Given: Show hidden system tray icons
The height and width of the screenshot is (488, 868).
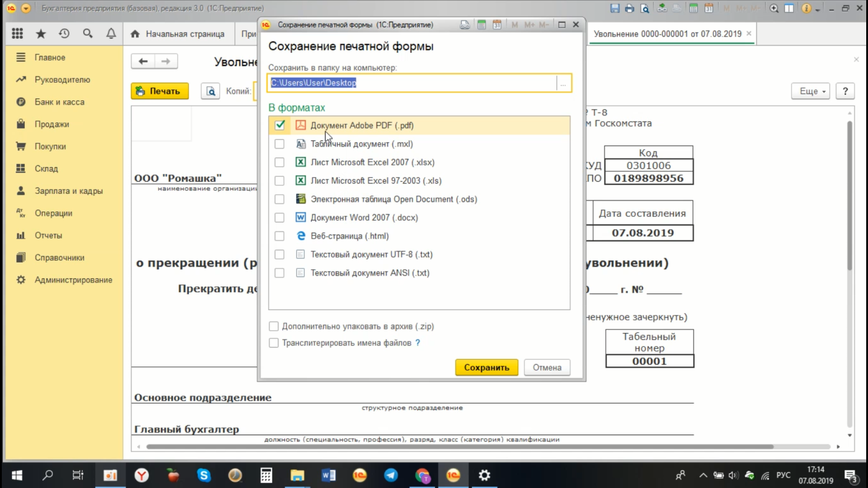Looking at the screenshot, I should click(703, 475).
